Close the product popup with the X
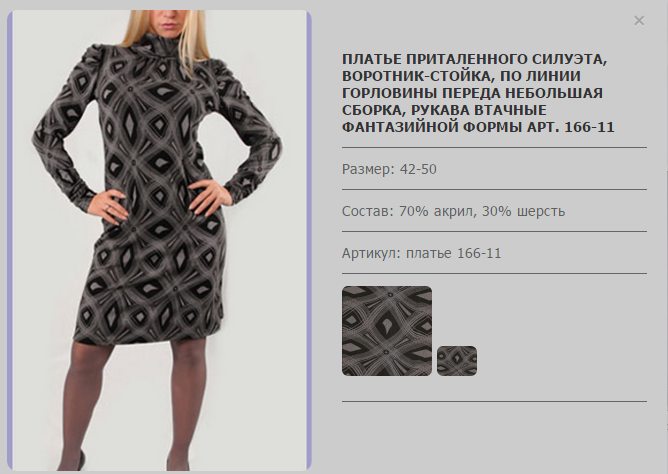The width and height of the screenshot is (668, 474). [x=639, y=20]
